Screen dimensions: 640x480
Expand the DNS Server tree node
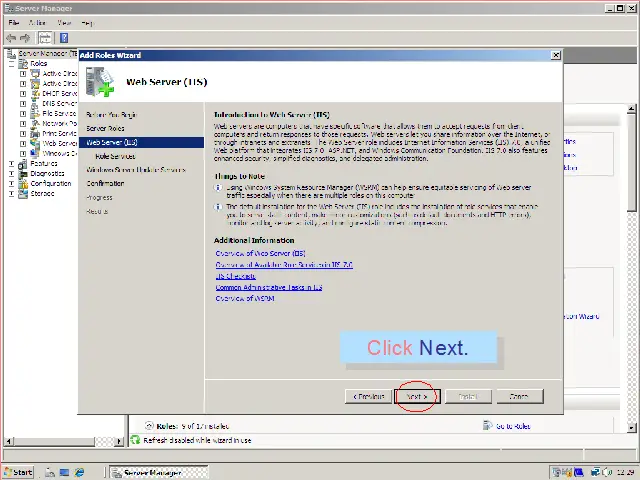coord(23,104)
